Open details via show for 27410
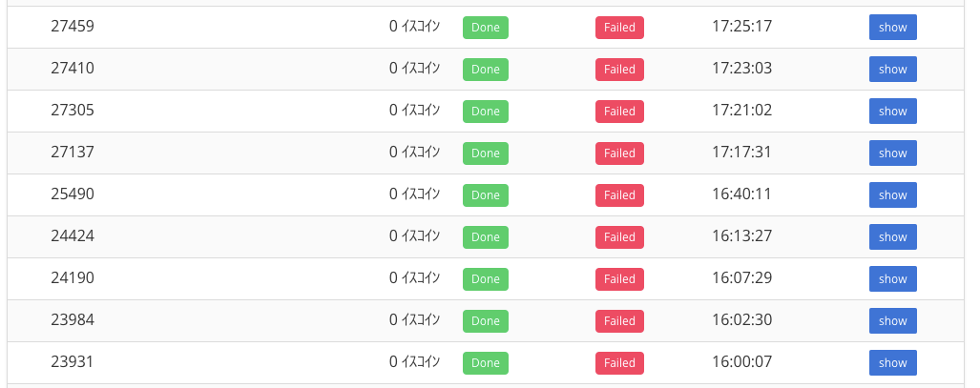 click(892, 70)
